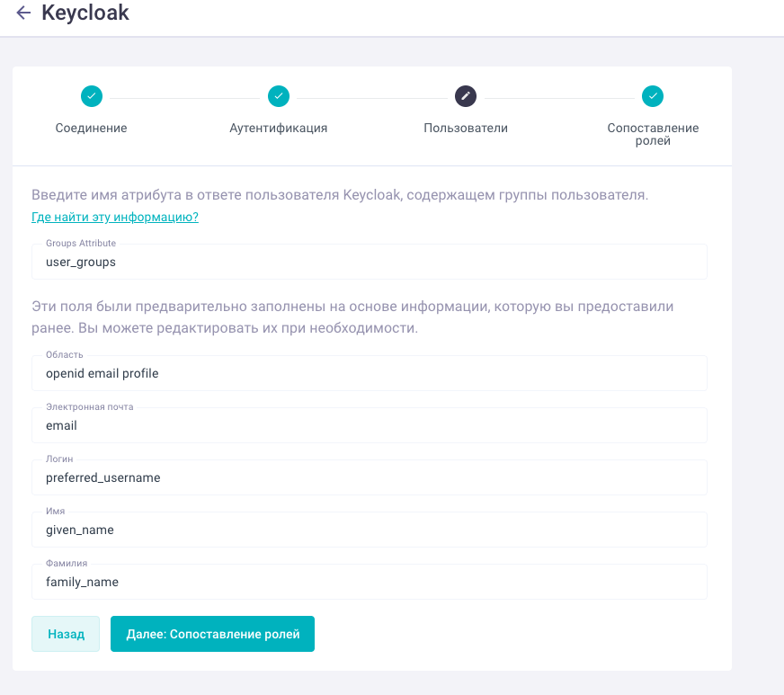Screen dimensions: 784x695
Task: Click the Соединение step checkmark icon
Action: 92,96
